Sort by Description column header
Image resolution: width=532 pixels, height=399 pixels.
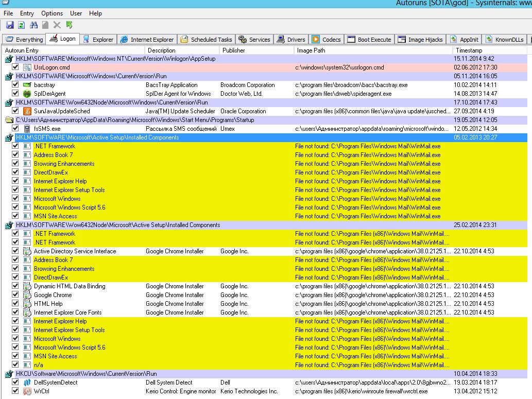pyautogui.click(x=182, y=50)
